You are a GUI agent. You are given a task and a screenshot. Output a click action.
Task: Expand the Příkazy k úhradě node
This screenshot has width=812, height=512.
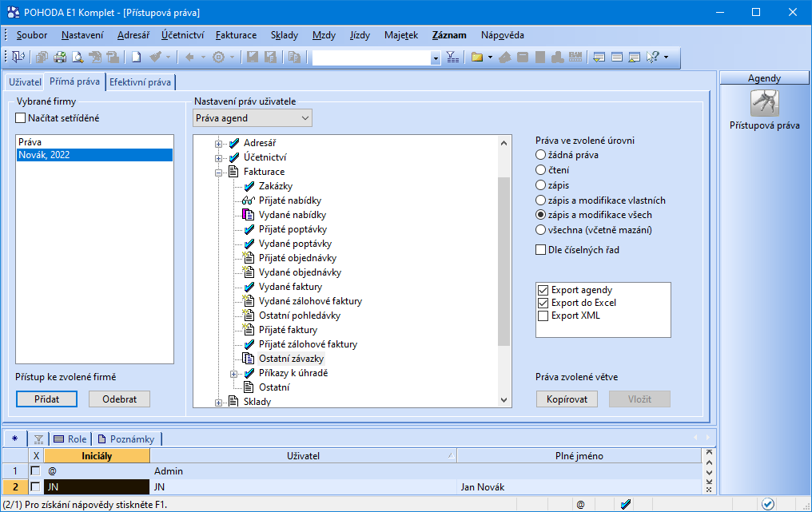click(233, 374)
